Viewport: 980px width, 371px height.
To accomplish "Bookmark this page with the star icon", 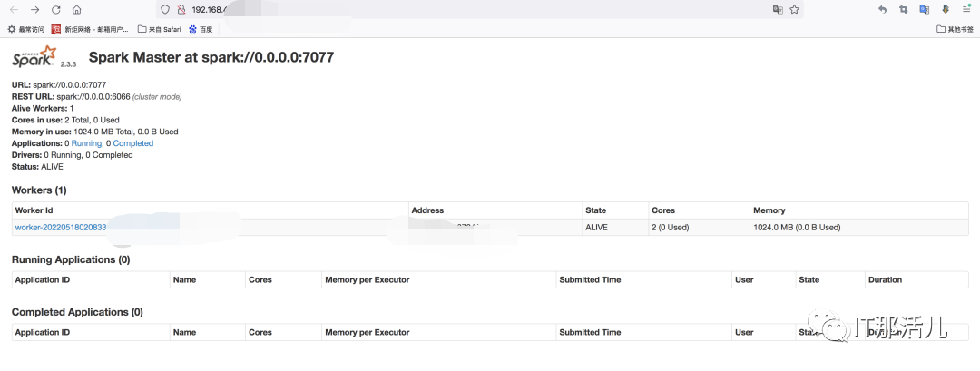I will 794,9.
